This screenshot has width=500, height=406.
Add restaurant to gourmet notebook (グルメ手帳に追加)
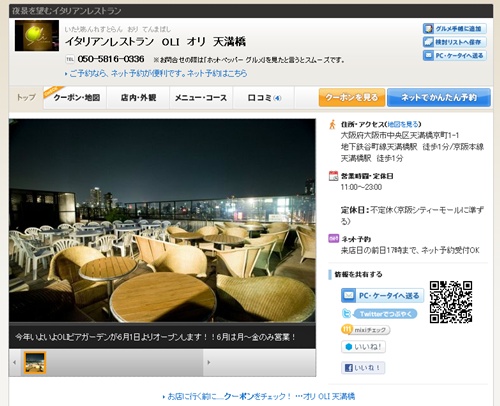pyautogui.click(x=455, y=29)
